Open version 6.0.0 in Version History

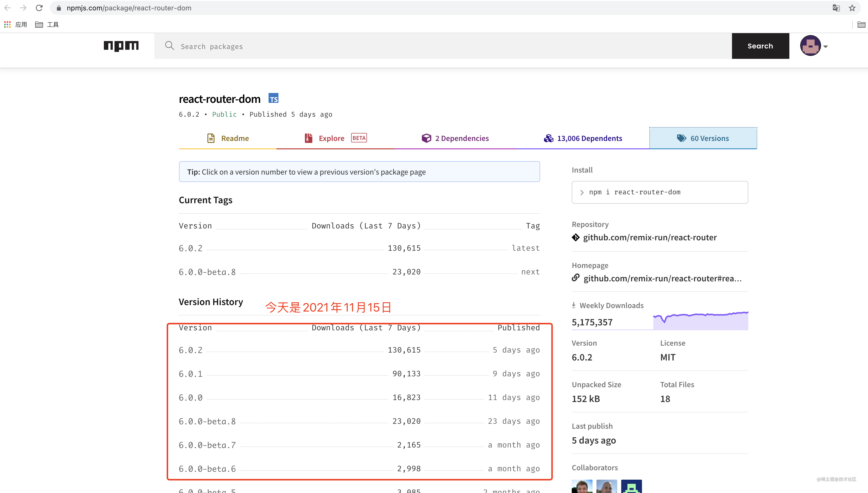(191, 398)
